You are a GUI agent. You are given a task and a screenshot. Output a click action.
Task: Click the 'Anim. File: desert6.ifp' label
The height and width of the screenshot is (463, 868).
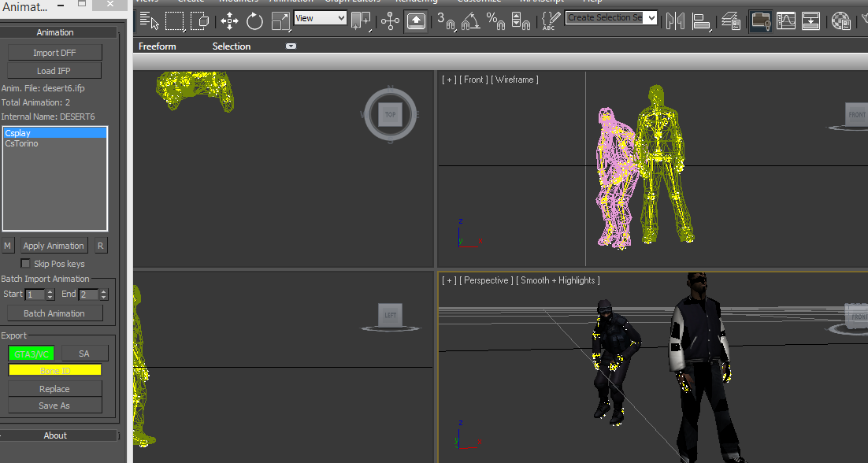[x=43, y=88]
